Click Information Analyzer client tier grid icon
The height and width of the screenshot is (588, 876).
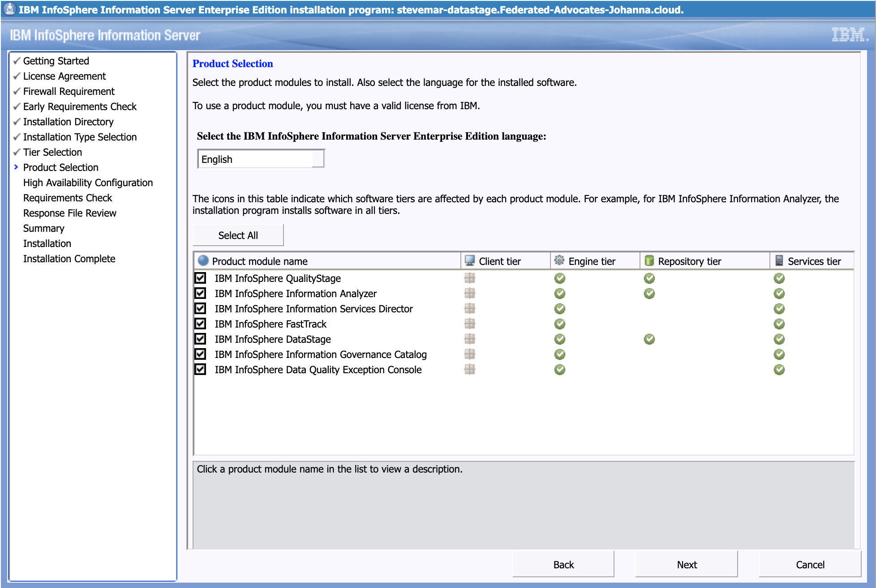pyautogui.click(x=470, y=293)
